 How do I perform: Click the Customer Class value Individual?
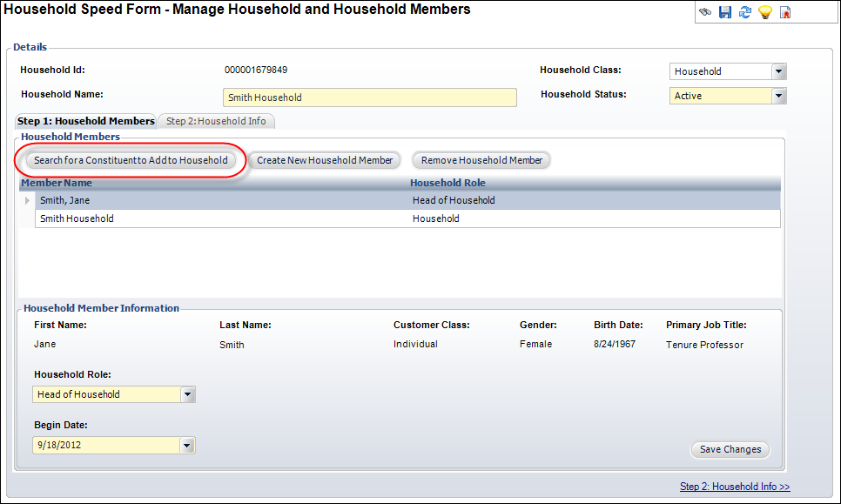tap(415, 344)
